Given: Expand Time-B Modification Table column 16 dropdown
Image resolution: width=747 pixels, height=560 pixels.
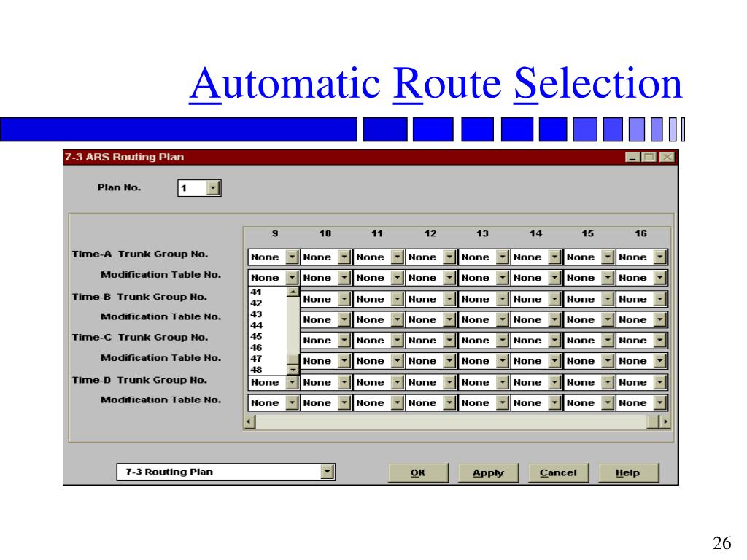Looking at the screenshot, I should 659,319.
